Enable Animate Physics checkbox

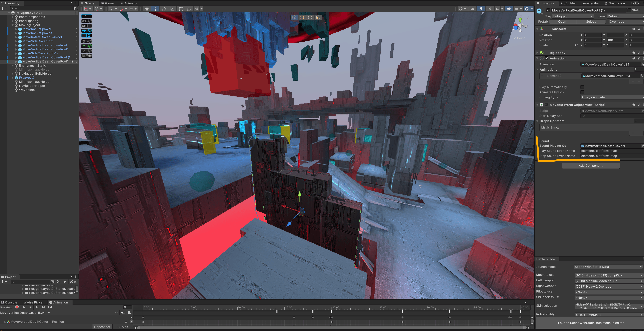coord(582,92)
